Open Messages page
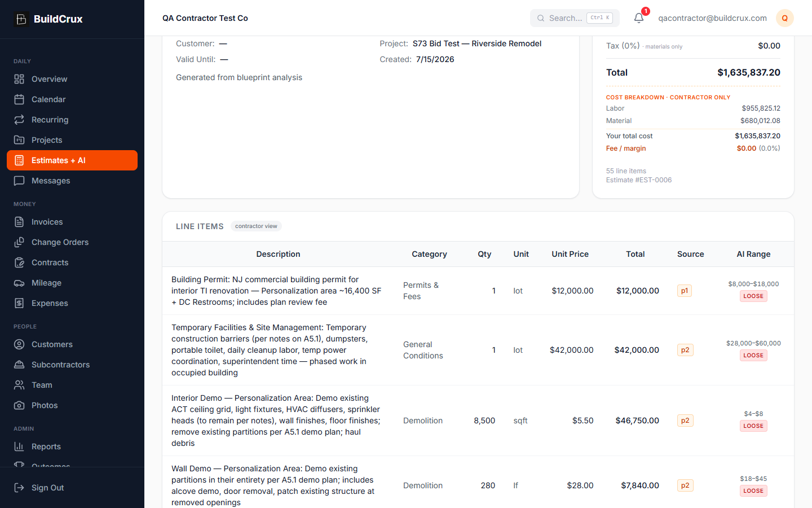Image resolution: width=812 pixels, height=508 pixels. tap(72, 181)
